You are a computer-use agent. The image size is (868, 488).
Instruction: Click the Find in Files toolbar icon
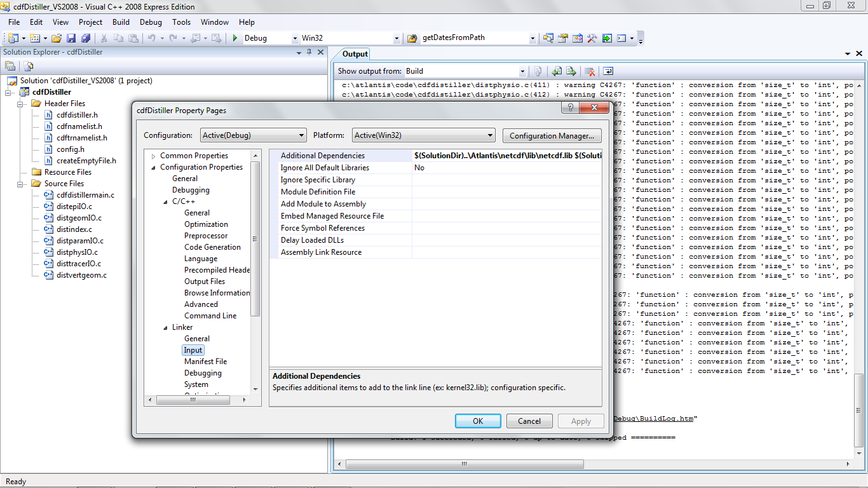pos(548,38)
